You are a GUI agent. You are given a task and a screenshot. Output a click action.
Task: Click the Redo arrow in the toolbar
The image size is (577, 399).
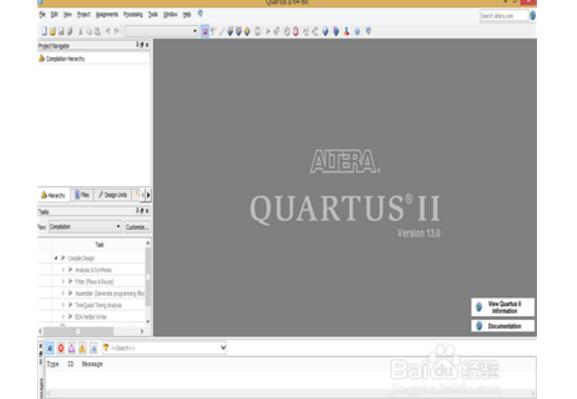(116, 31)
